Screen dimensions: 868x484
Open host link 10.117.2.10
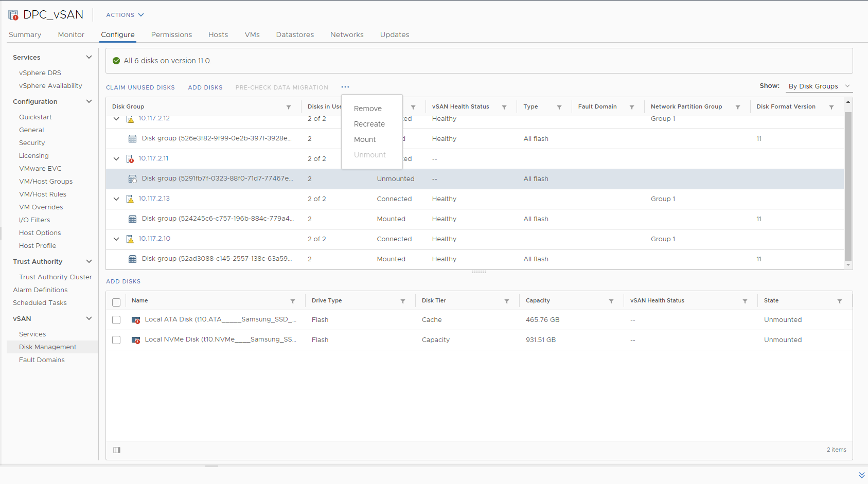154,239
